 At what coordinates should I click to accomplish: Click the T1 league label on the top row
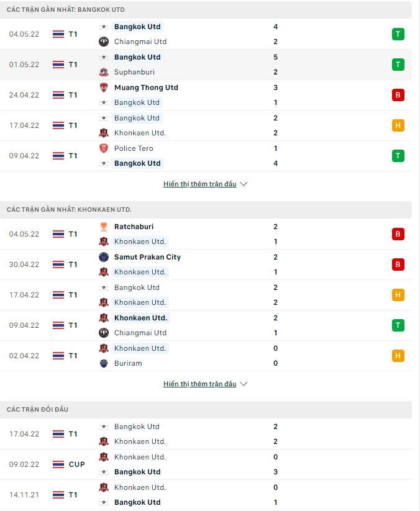(75, 34)
